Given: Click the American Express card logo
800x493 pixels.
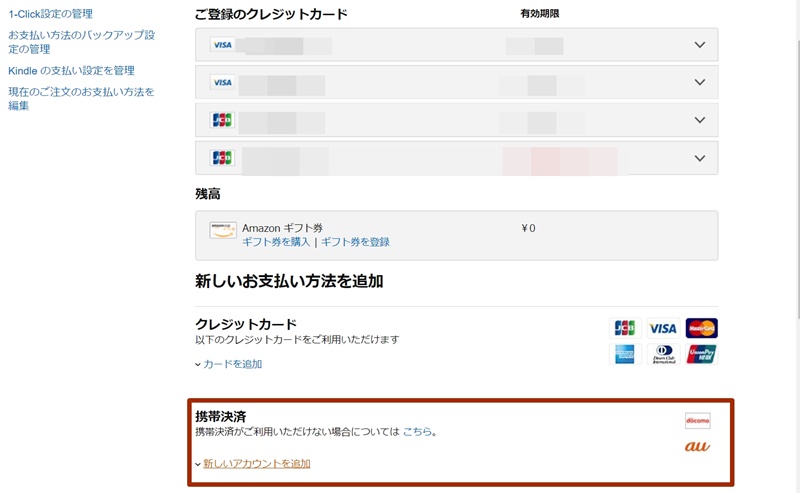Looking at the screenshot, I should click(x=625, y=354).
